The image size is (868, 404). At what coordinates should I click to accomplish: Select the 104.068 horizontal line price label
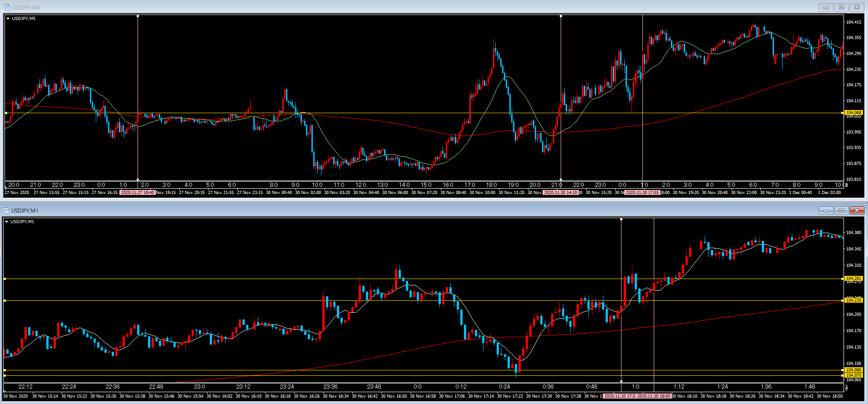click(x=853, y=112)
